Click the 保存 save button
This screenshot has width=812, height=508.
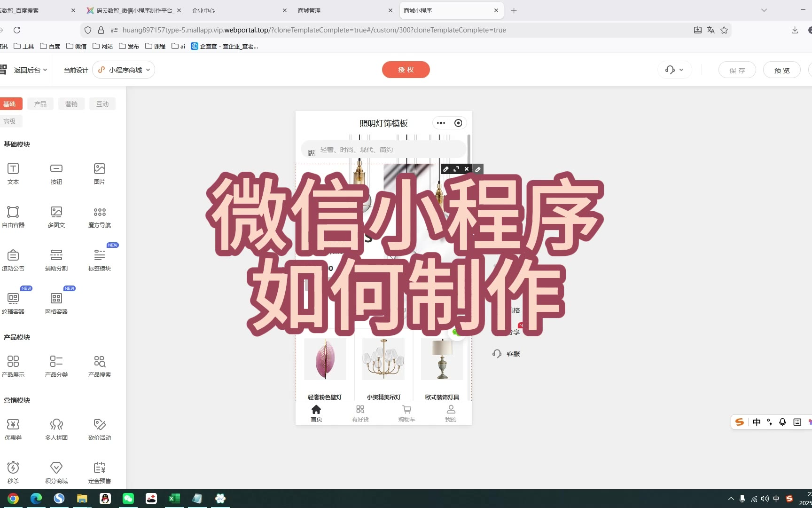737,70
